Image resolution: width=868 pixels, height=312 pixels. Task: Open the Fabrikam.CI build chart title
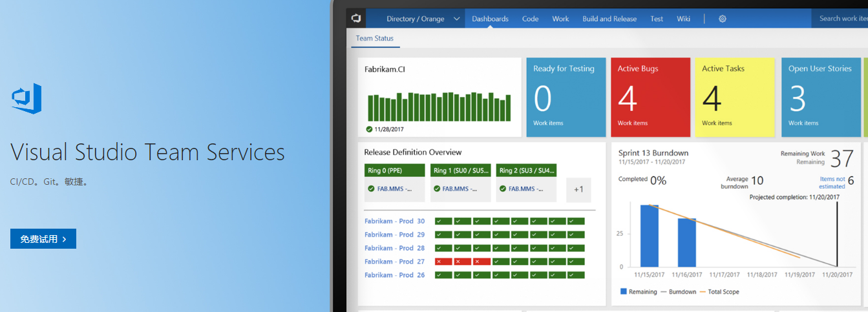[x=385, y=68]
